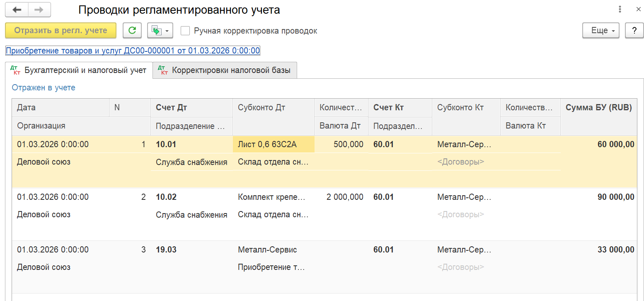644x301 pixels.
Task: Click the Счет Дт column header
Action: pos(191,107)
